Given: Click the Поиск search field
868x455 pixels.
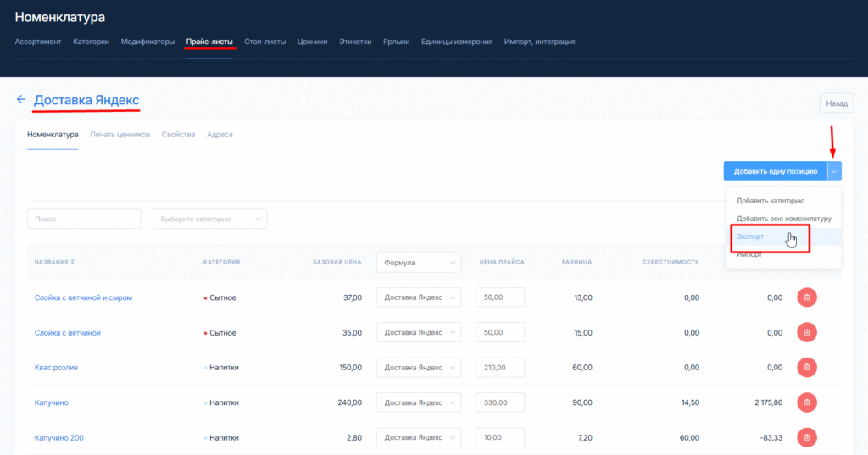Looking at the screenshot, I should pos(84,219).
